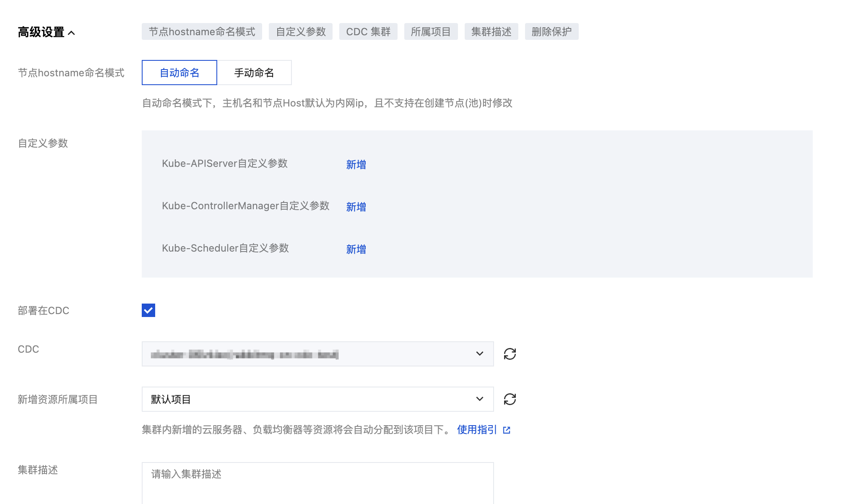Image resolution: width=853 pixels, height=504 pixels.
Task: Add Kube-APIServer custom parameter via 新增
Action: (356, 164)
